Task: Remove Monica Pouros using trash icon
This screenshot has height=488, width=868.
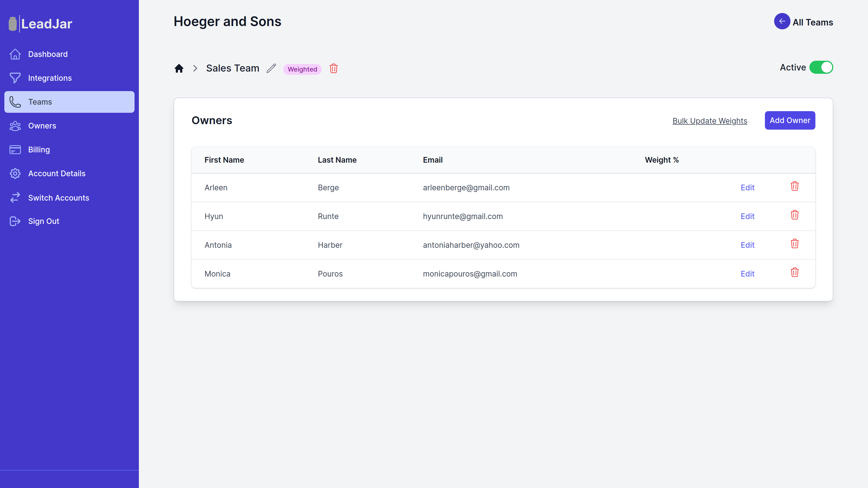Action: 794,272
